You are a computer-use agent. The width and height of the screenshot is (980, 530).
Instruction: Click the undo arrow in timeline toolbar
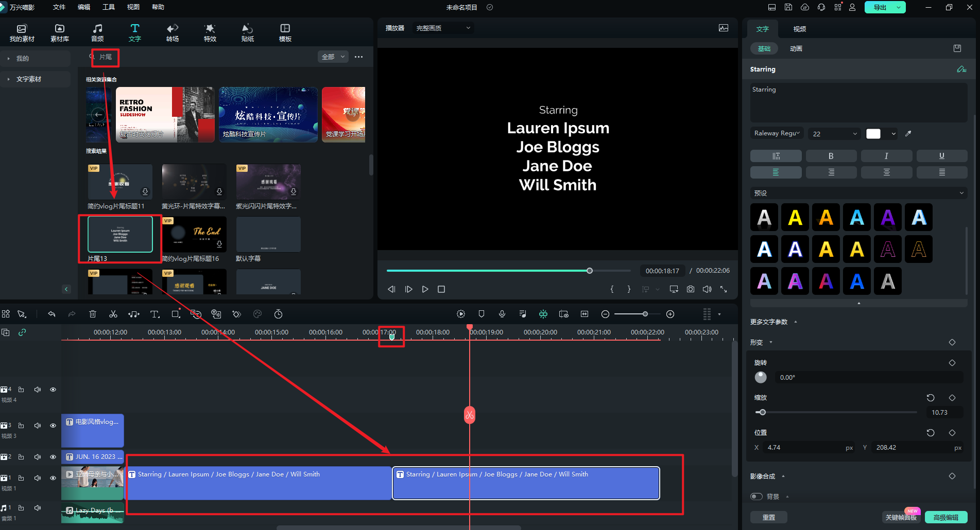pyautogui.click(x=51, y=314)
